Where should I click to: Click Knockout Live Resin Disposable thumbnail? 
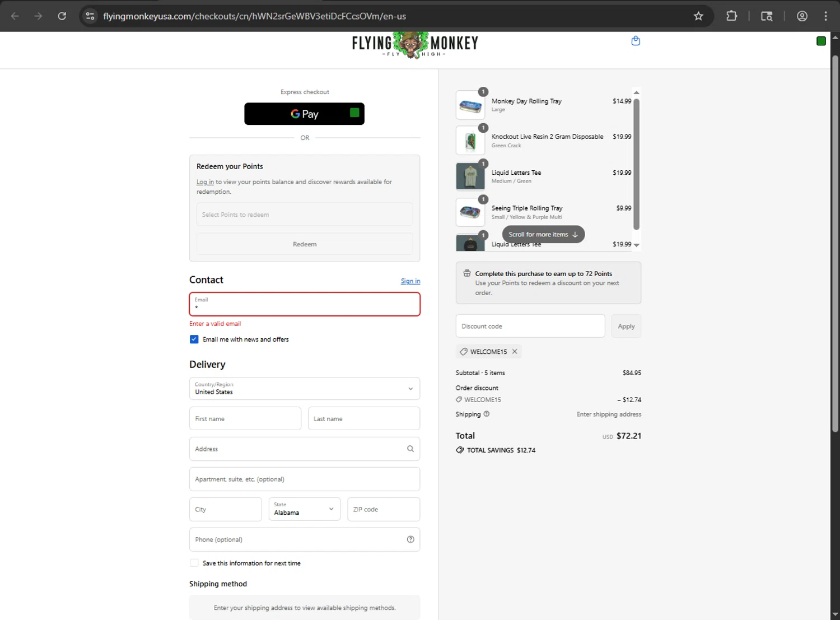[x=470, y=141]
